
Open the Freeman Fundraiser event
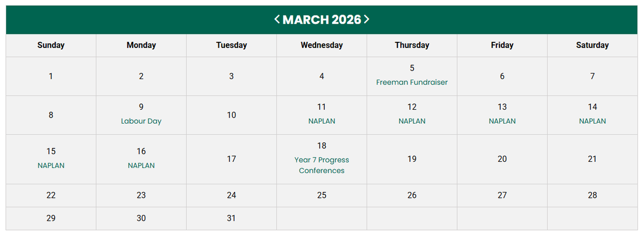(x=412, y=82)
